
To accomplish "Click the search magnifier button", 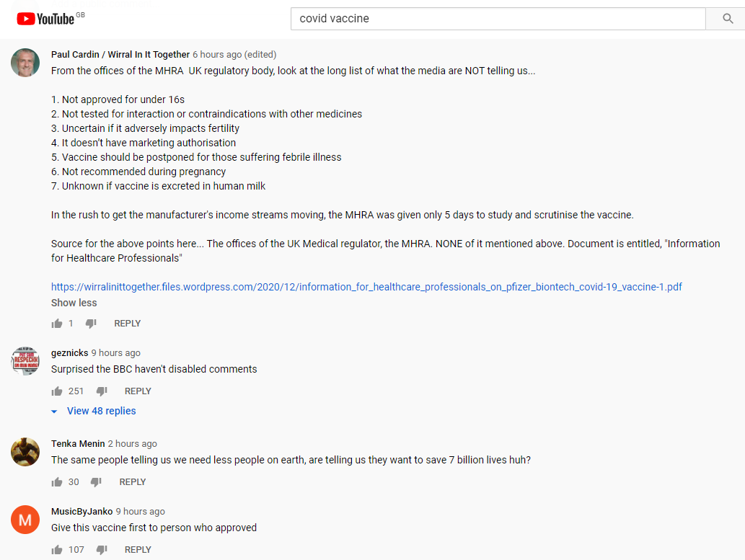I will pos(728,19).
